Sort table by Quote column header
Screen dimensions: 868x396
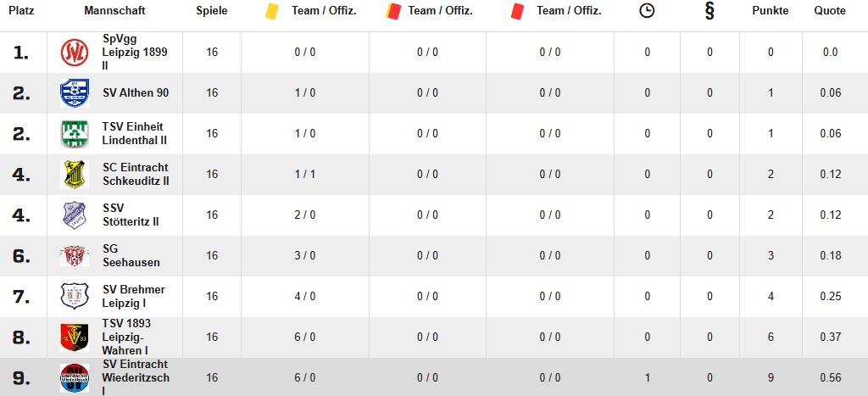tap(830, 10)
